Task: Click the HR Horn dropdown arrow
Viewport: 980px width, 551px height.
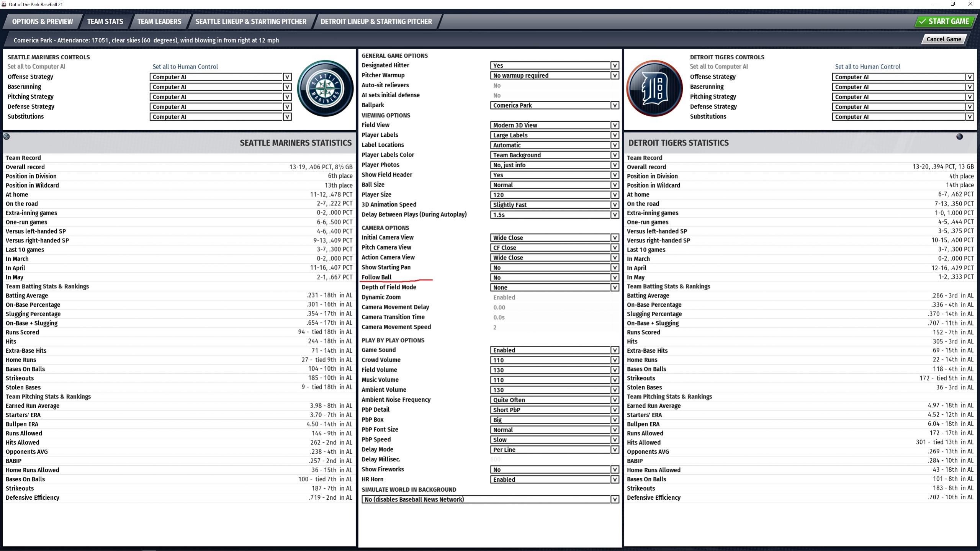Action: pos(614,480)
